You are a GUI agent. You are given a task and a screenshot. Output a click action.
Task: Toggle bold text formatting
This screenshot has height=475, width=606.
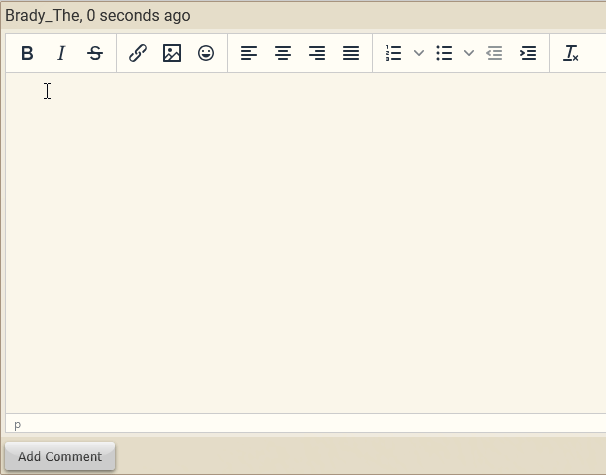[x=27, y=54]
